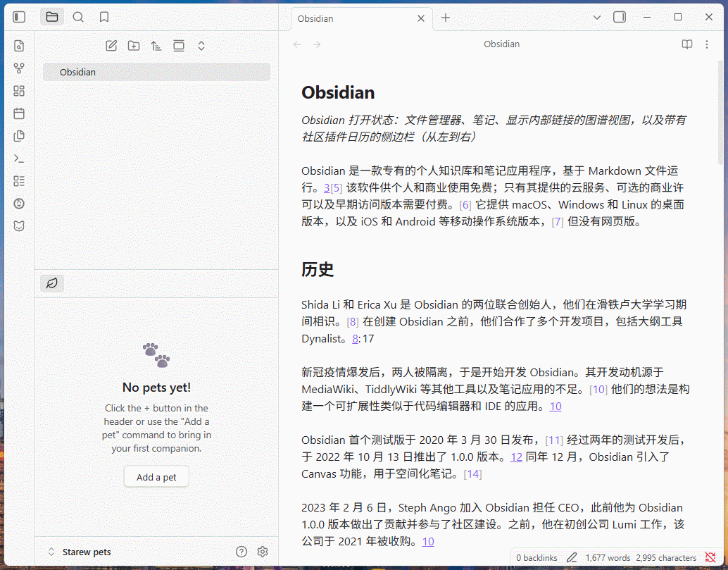Open more options three-dot menu

[707, 44]
